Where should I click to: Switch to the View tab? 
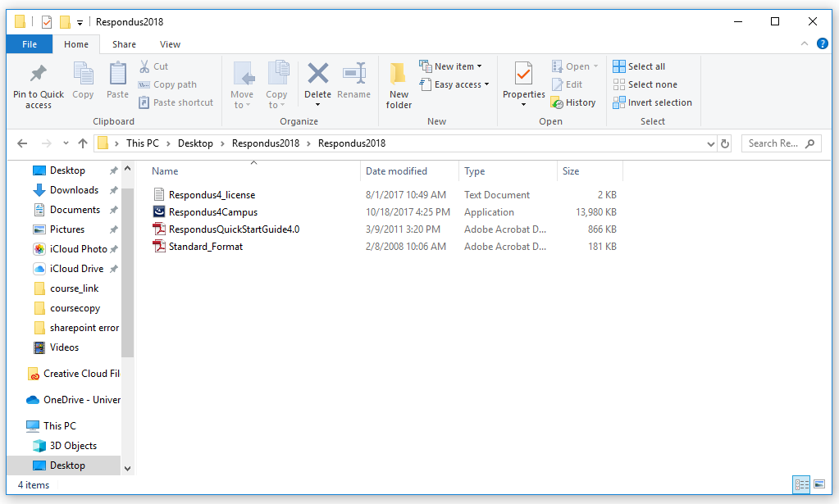pyautogui.click(x=170, y=44)
